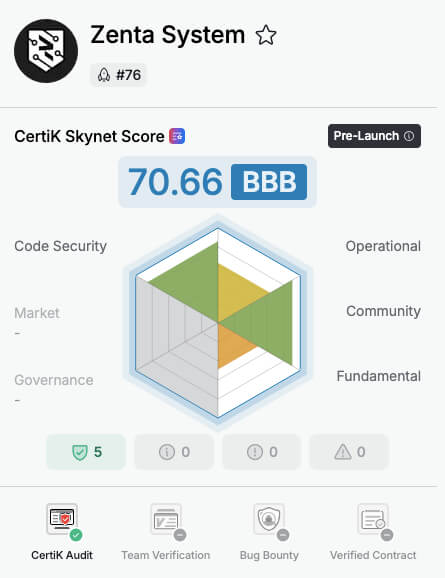Open the CertiK Audit label
This screenshot has width=445, height=578.
[x=62, y=555]
